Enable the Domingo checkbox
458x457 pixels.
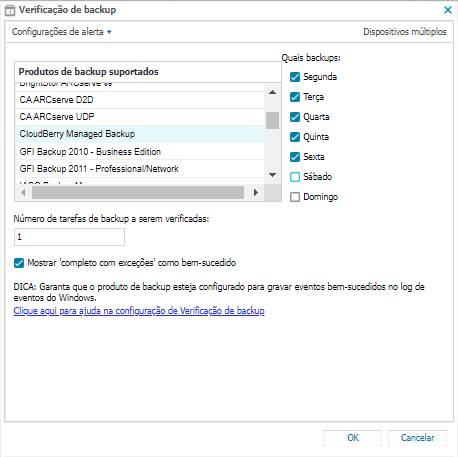coord(295,197)
